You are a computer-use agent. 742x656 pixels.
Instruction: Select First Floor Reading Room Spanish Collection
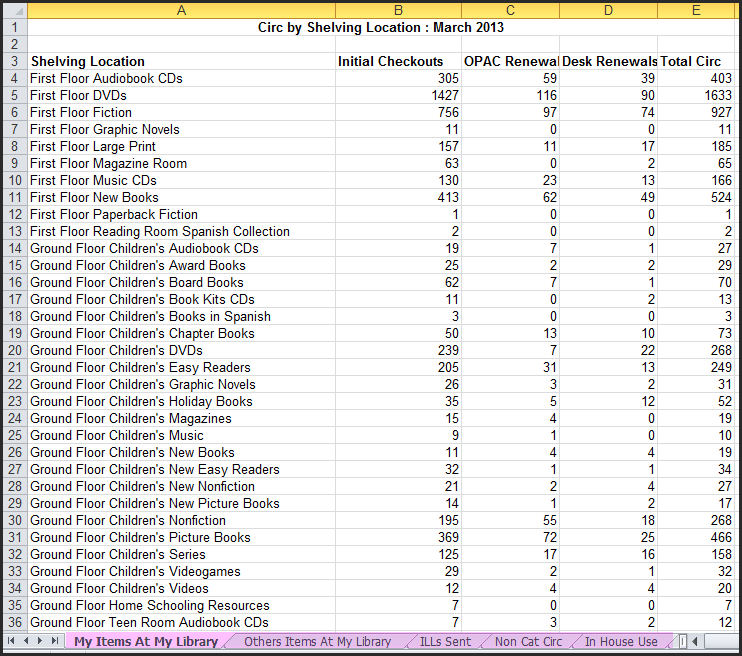coord(181,231)
